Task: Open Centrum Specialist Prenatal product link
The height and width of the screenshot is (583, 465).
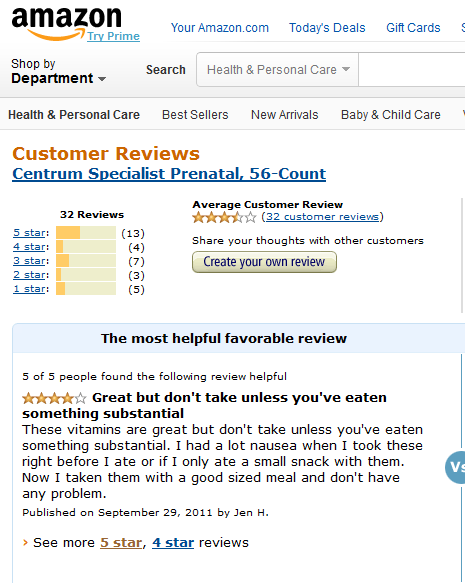Action: click(x=169, y=174)
